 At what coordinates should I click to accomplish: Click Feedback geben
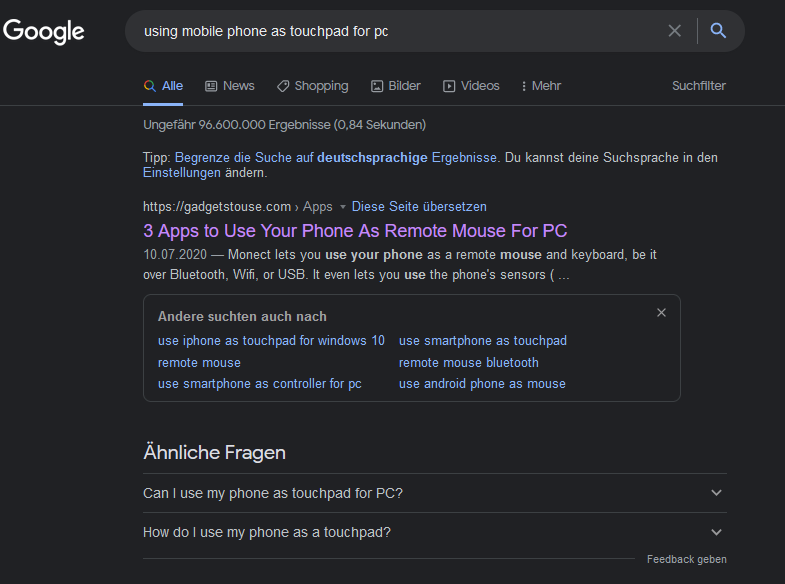(x=686, y=559)
